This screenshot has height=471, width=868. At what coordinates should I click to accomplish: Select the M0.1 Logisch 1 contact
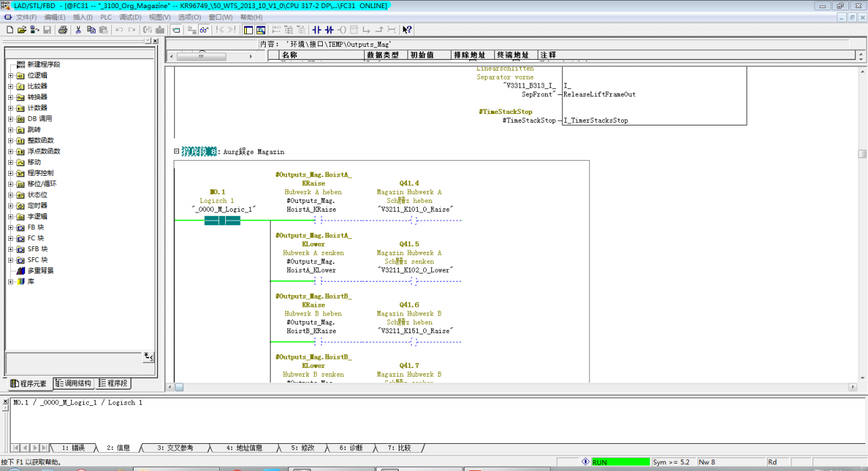pyautogui.click(x=222, y=221)
